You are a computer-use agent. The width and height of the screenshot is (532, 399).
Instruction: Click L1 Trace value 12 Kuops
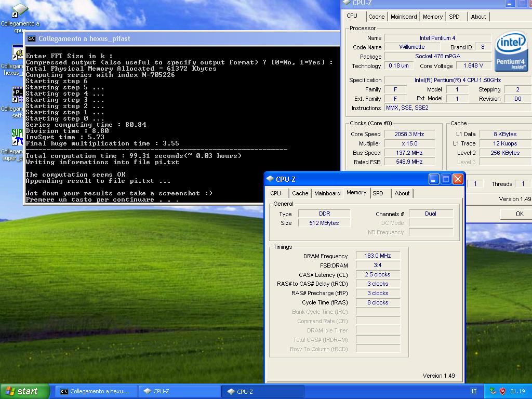click(x=505, y=143)
